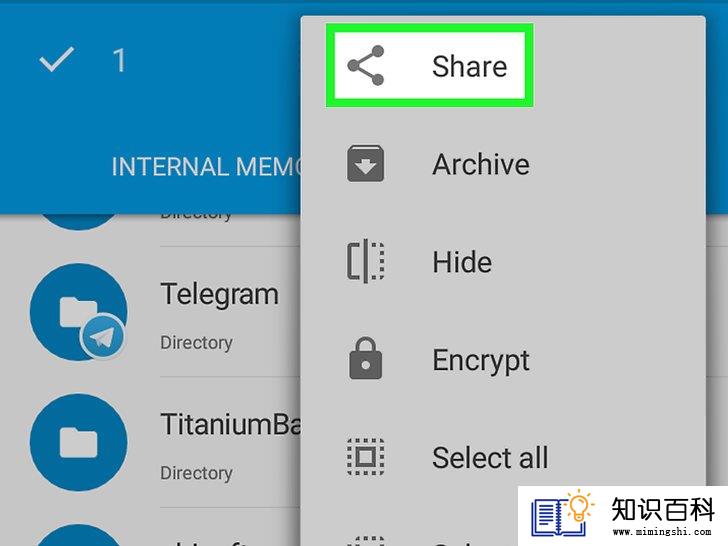Tap the Share icon in menu

click(366, 65)
